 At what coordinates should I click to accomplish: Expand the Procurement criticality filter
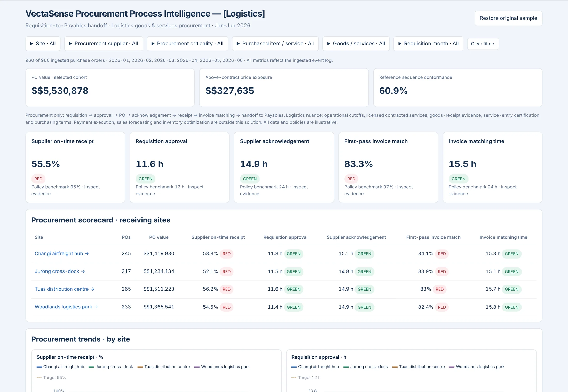pyautogui.click(x=187, y=44)
